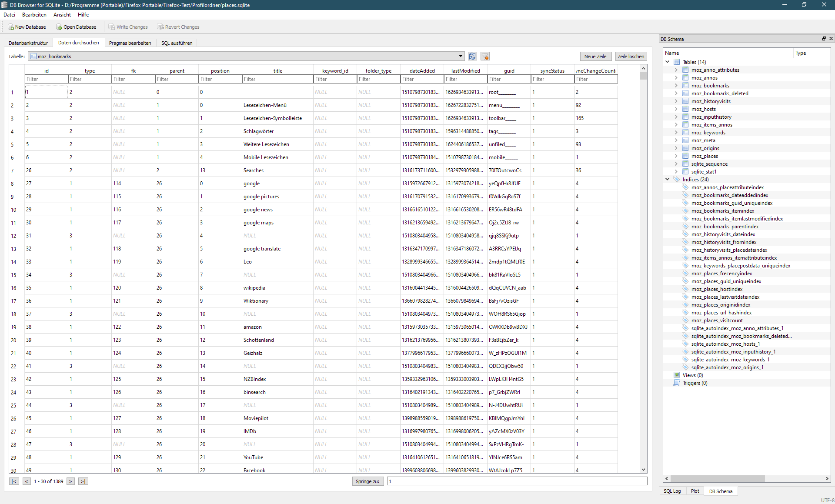Close the DB Schema panel

pyautogui.click(x=831, y=39)
